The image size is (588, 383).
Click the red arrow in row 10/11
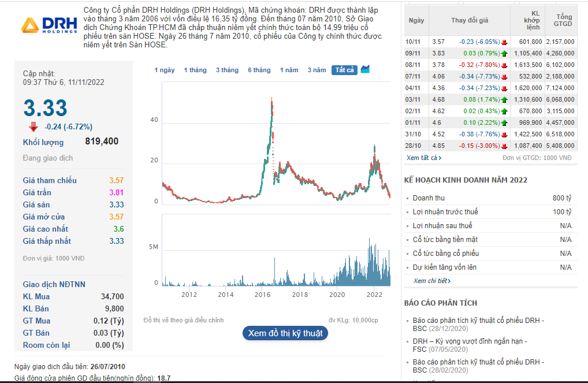pos(504,42)
